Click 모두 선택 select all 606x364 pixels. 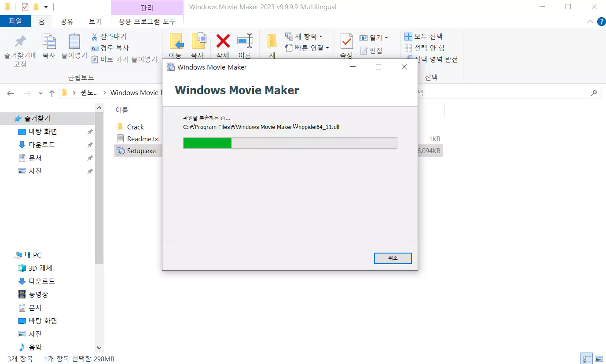click(423, 37)
